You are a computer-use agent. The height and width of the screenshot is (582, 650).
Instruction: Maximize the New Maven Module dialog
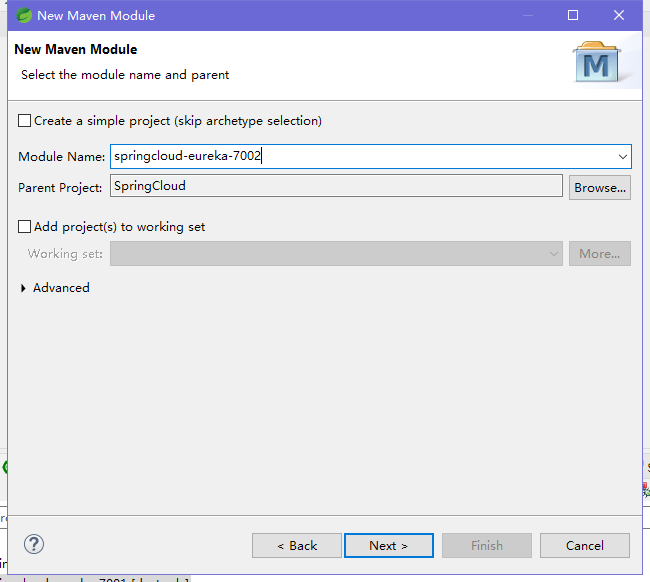pyautogui.click(x=573, y=15)
